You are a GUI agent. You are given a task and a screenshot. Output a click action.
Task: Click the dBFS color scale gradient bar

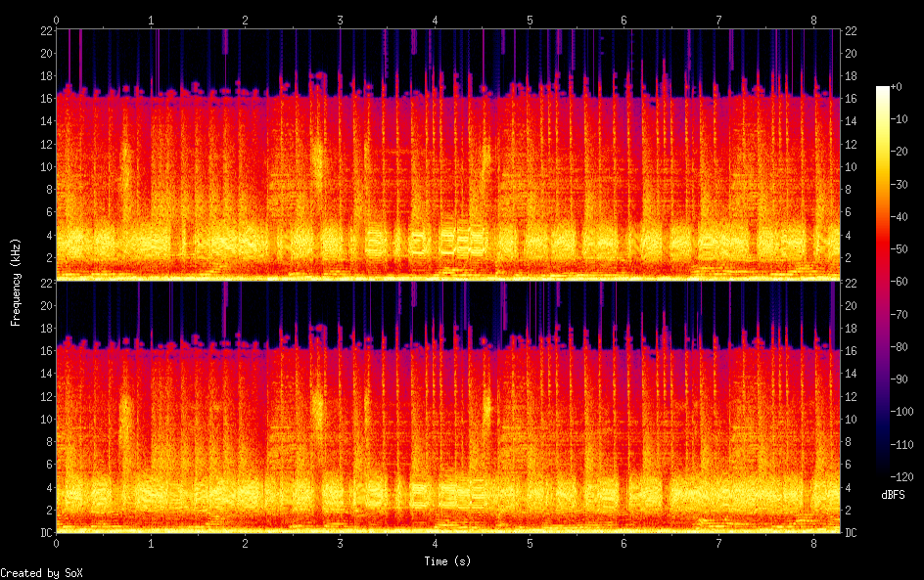tap(883, 284)
